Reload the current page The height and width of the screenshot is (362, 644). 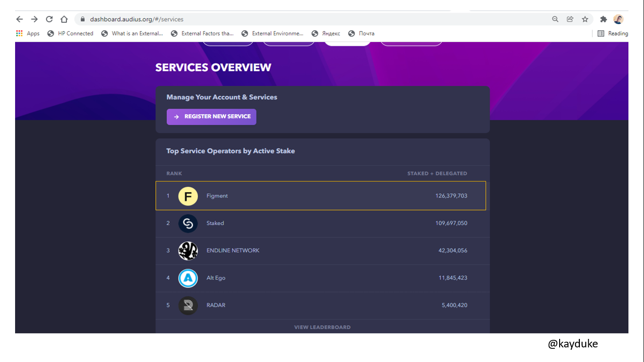49,19
